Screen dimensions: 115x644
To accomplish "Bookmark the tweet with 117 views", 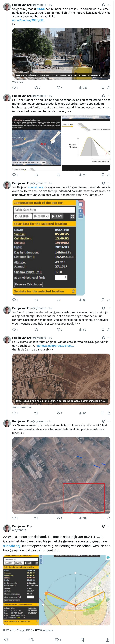I will [x=103, y=175].
